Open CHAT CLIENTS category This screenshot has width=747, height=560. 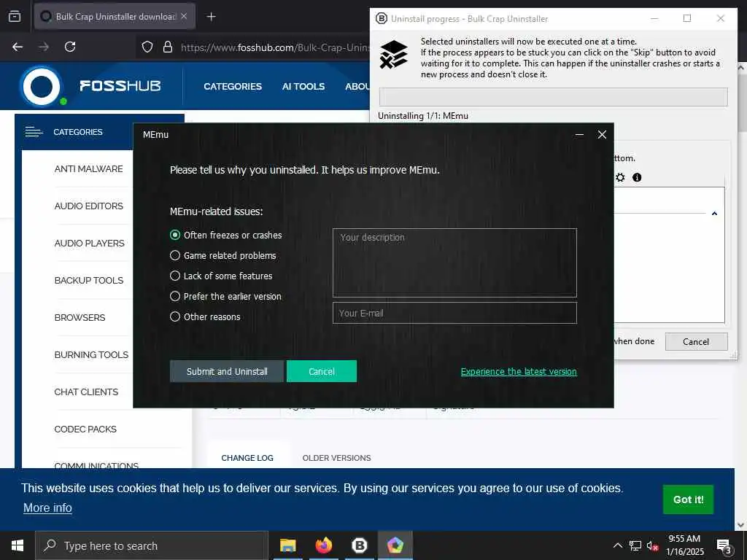[x=86, y=392]
